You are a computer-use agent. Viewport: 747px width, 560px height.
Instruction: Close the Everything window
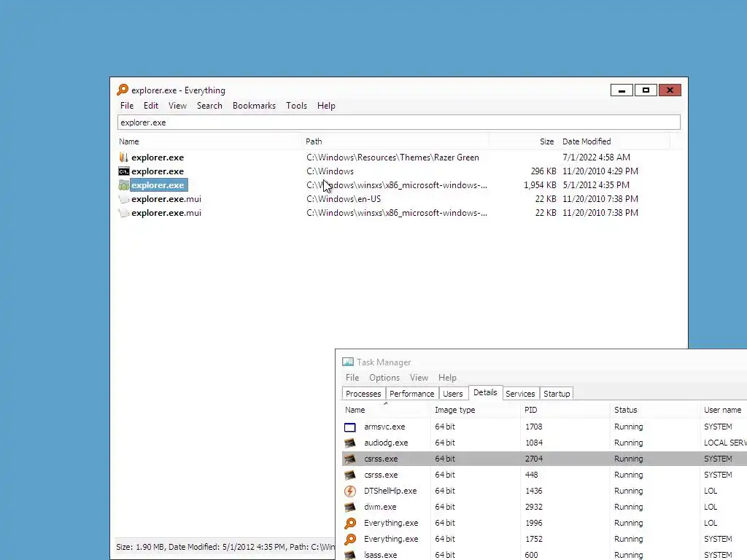[670, 90]
